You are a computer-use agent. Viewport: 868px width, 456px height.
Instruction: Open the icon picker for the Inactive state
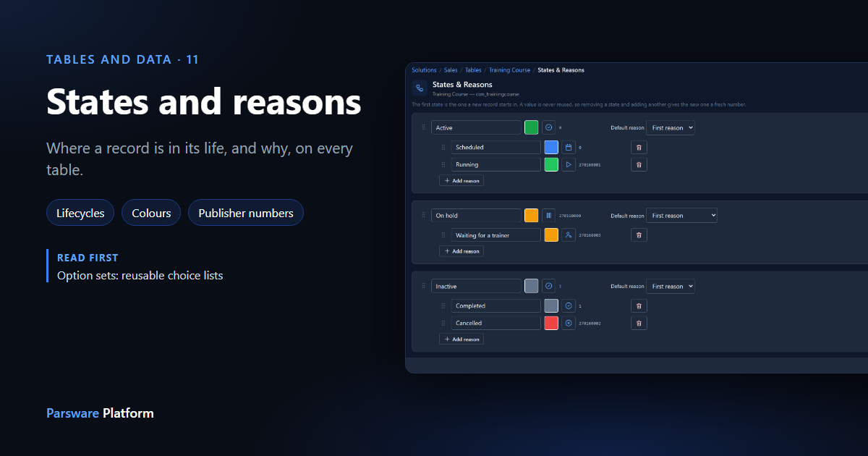548,286
